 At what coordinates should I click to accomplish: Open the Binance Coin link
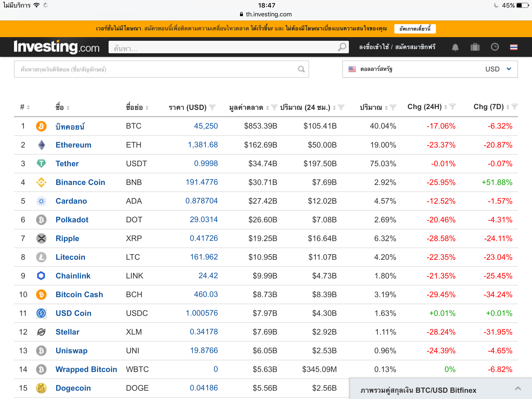tap(80, 182)
